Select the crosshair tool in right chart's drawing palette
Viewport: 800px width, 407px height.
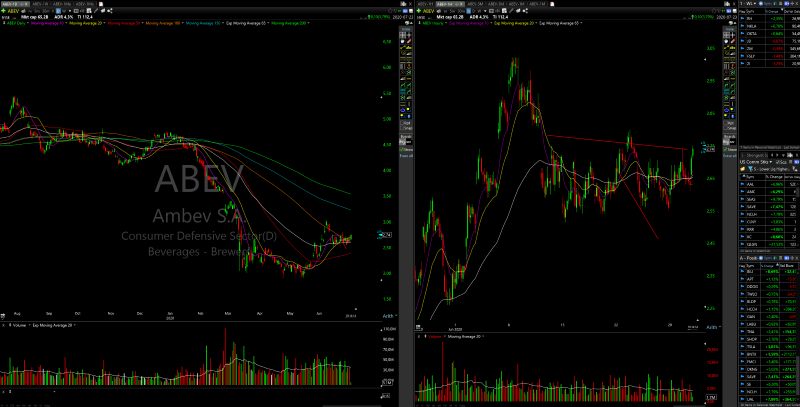[x=733, y=35]
